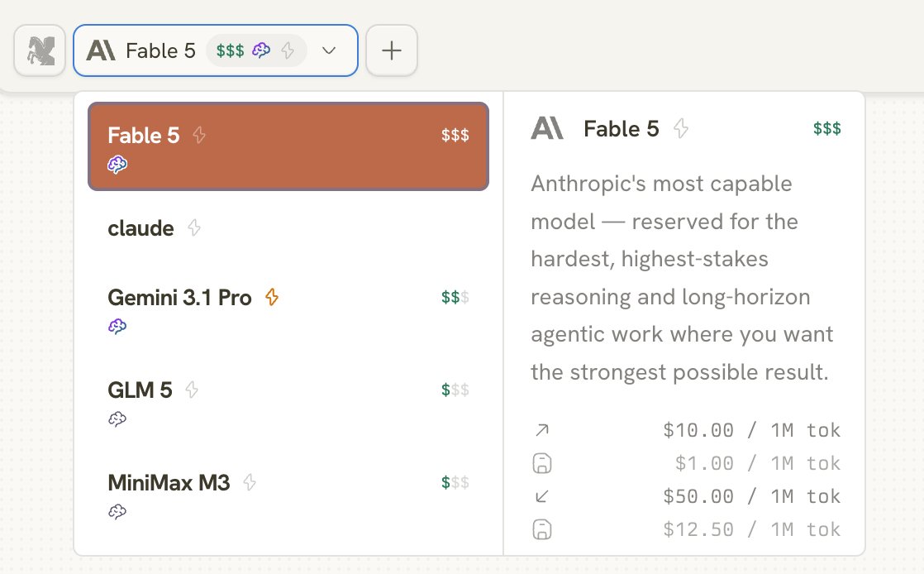Click the Anthropic logo in model selector
Screen dimensions: 924x574
[101, 50]
